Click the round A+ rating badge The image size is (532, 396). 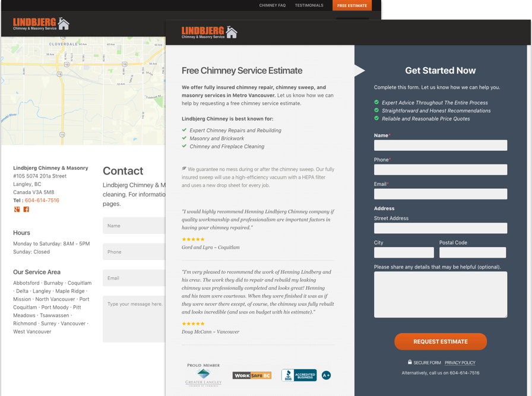pyautogui.click(x=326, y=375)
